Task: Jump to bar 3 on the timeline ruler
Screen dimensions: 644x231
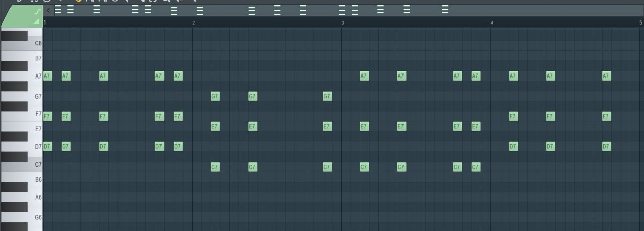Action: [343, 23]
